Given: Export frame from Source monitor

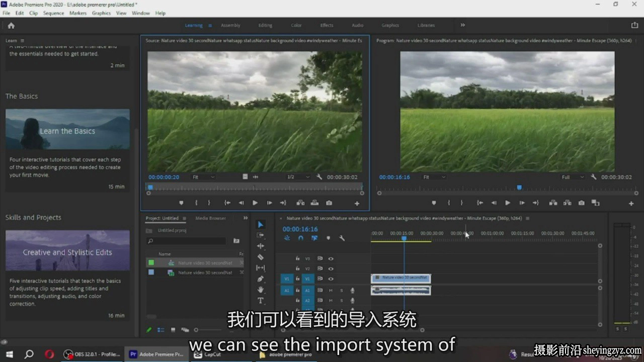Looking at the screenshot, I should coord(329,203).
